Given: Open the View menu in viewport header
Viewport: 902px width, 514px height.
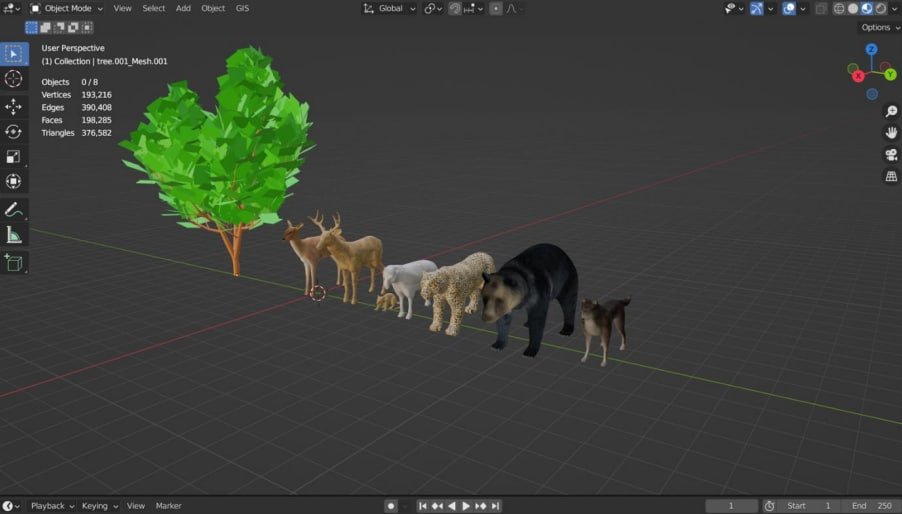Looking at the screenshot, I should pyautogui.click(x=122, y=9).
